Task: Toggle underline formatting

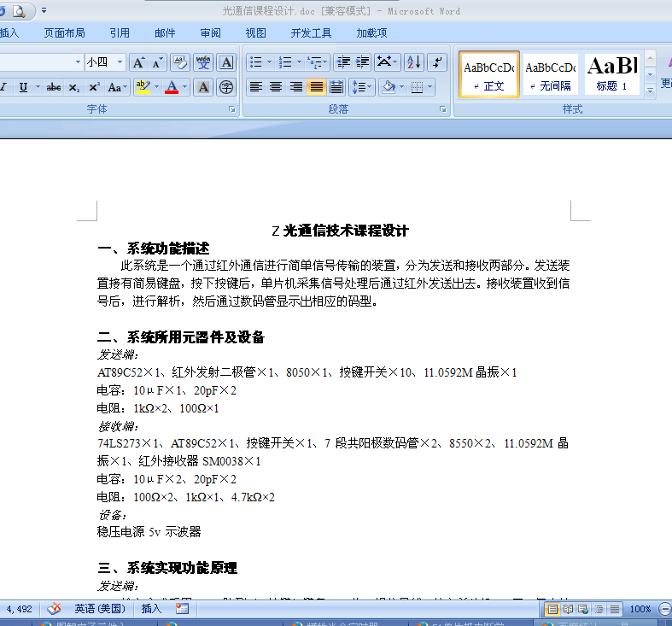Action: click(23, 87)
